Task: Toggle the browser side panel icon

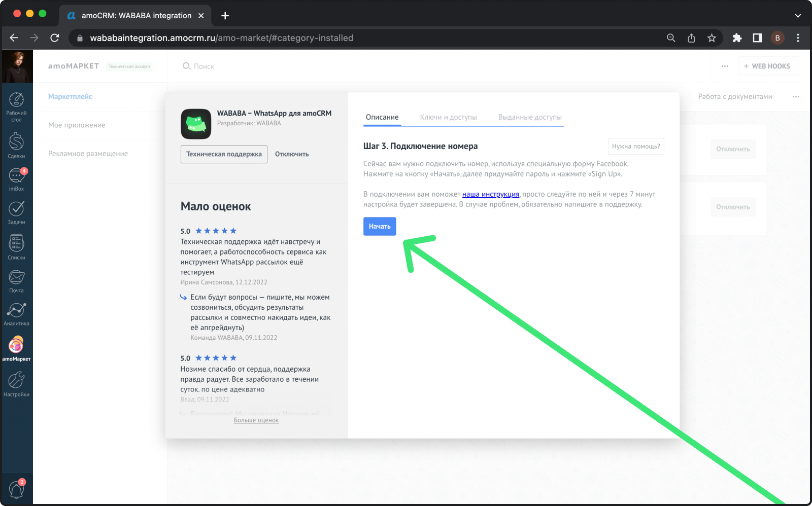Action: 757,38
